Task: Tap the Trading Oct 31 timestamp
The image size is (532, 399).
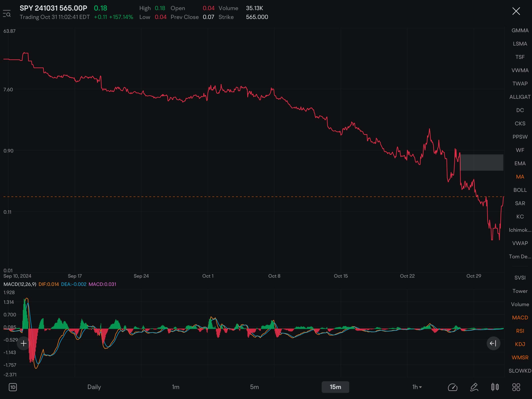Action: click(x=55, y=17)
